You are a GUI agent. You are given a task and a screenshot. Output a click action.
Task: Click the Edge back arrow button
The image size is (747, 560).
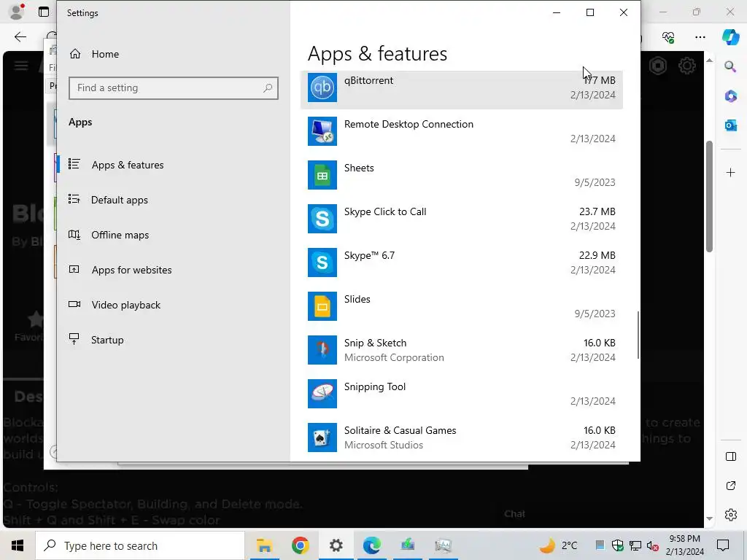(x=20, y=37)
